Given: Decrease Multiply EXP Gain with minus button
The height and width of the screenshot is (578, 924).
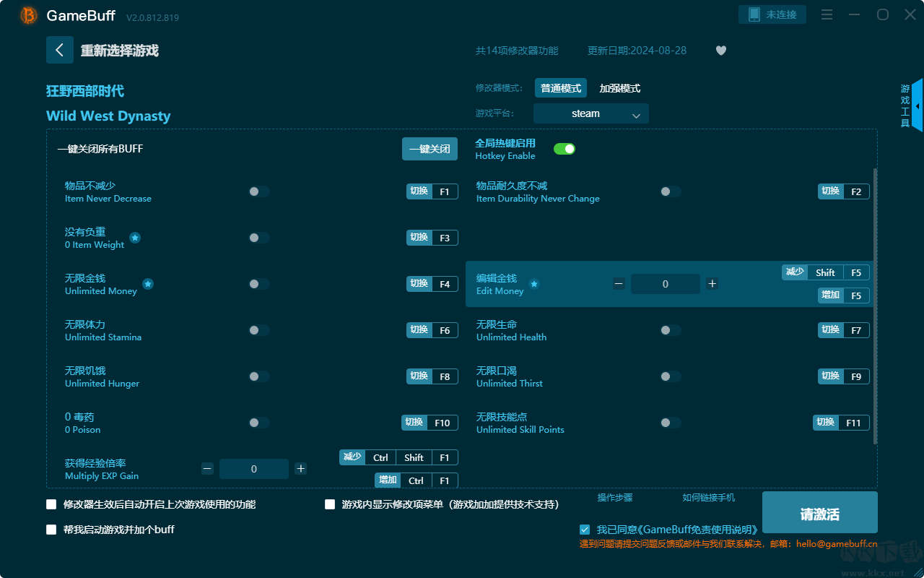Looking at the screenshot, I should [x=207, y=469].
